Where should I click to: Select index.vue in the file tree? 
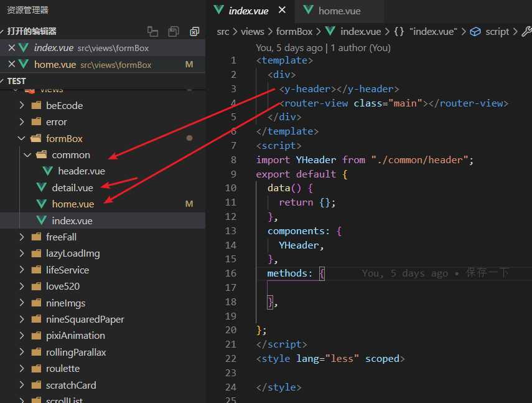[72, 220]
